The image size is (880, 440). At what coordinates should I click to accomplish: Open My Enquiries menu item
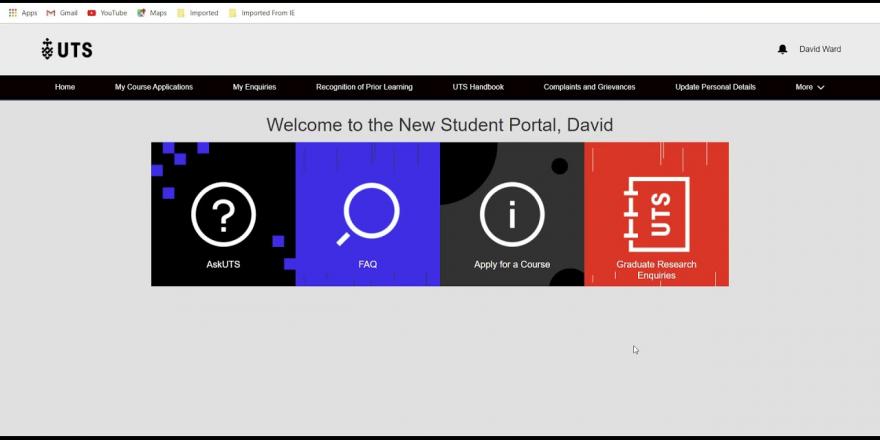point(254,87)
